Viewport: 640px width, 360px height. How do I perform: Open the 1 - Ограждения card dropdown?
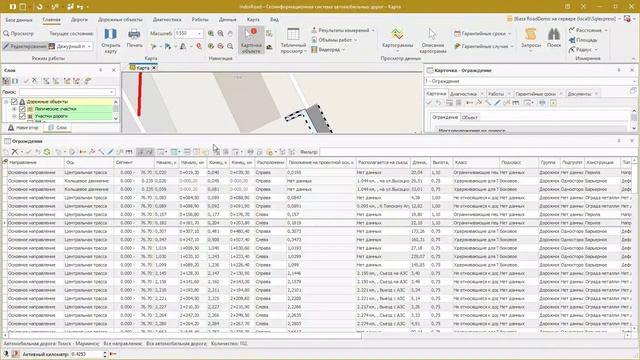tap(633, 81)
